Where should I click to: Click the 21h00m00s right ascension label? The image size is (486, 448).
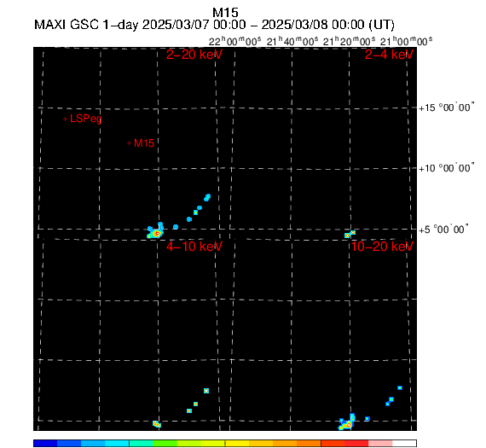coord(406,41)
